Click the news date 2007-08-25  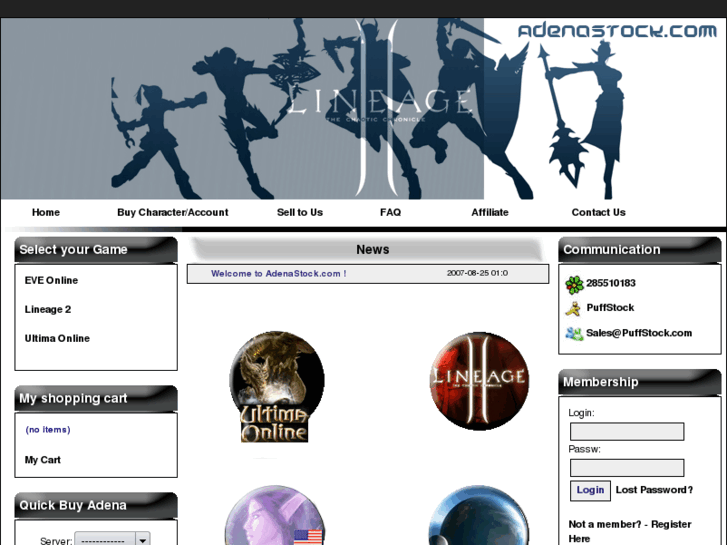(477, 273)
